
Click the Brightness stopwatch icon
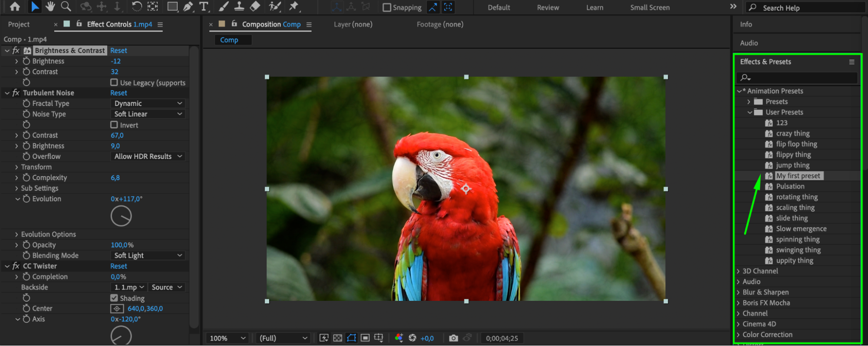click(x=26, y=61)
